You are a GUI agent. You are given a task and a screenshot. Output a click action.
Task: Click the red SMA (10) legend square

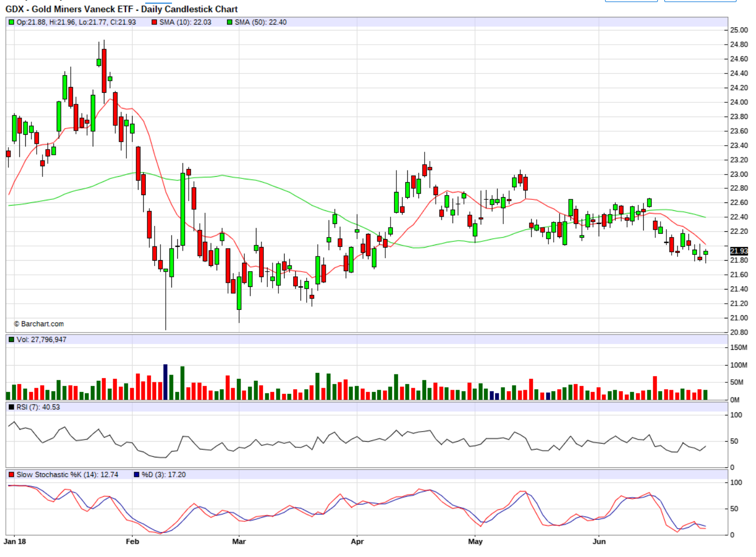[x=154, y=23]
